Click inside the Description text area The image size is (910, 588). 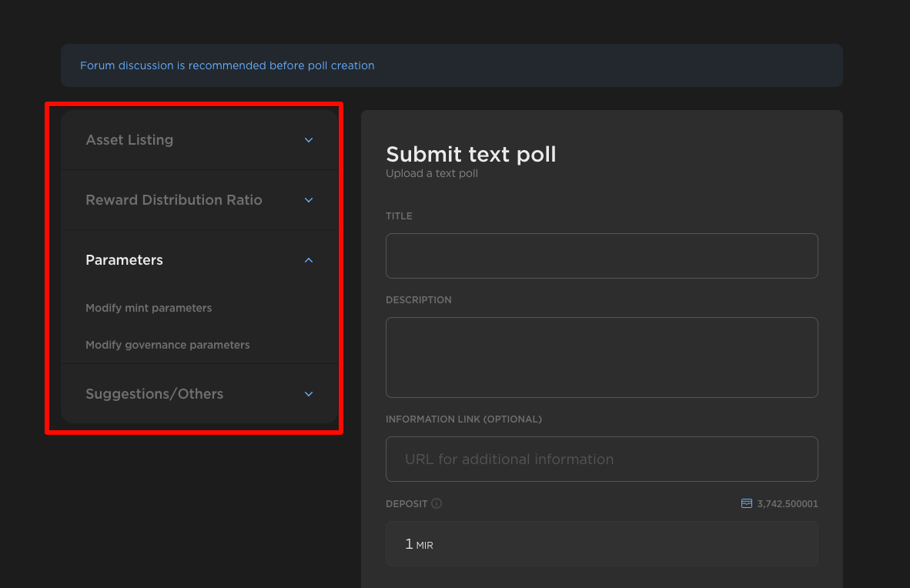coord(601,357)
